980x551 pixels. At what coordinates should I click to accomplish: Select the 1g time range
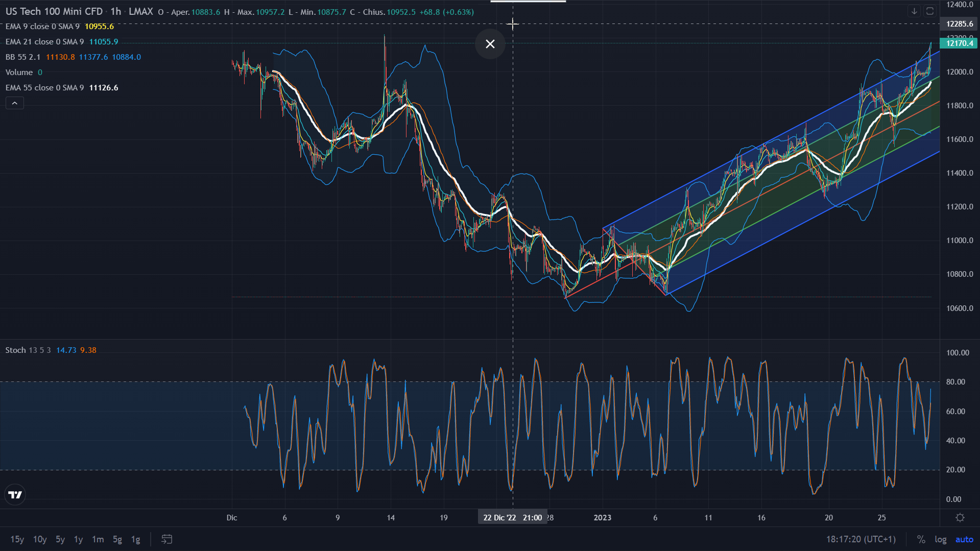[x=136, y=539]
